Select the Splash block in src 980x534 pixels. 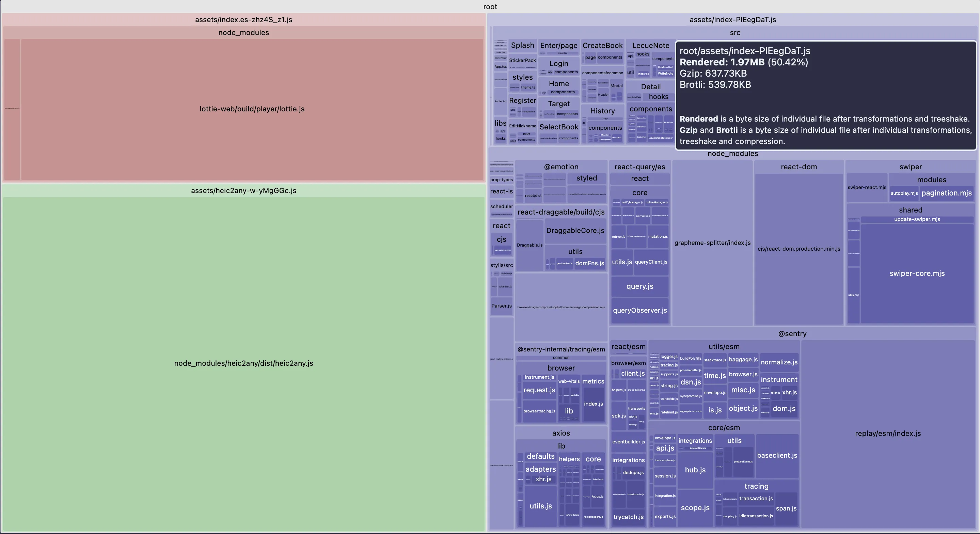522,45
